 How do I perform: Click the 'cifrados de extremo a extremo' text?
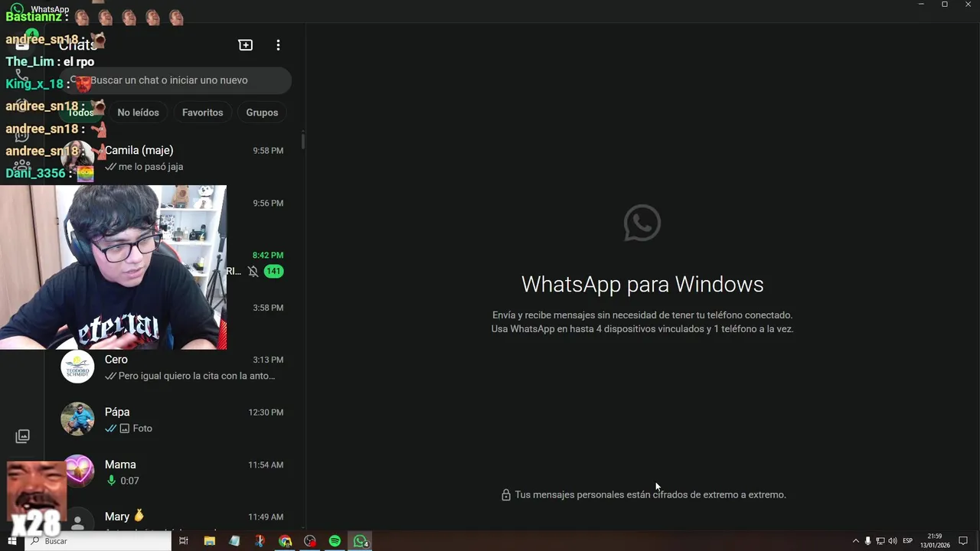tap(720, 495)
